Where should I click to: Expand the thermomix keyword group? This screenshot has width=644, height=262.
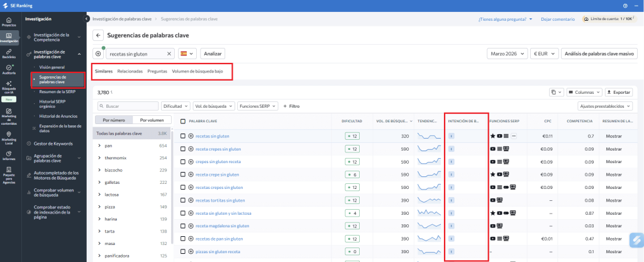click(99, 157)
